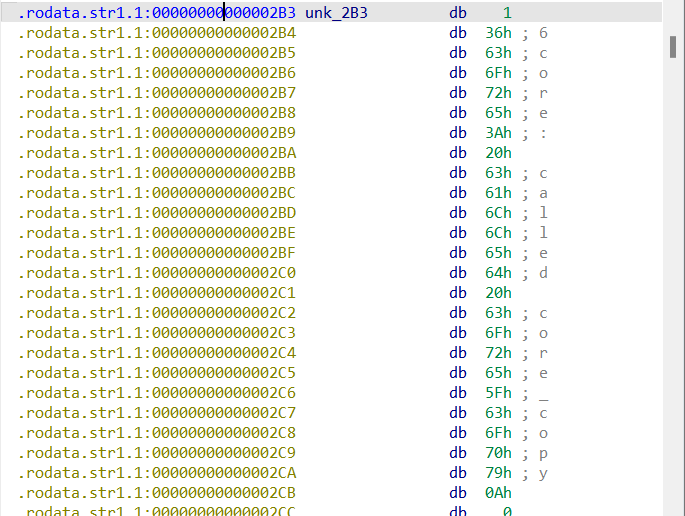Click byte value 0Ah at 2CB

coord(498,493)
